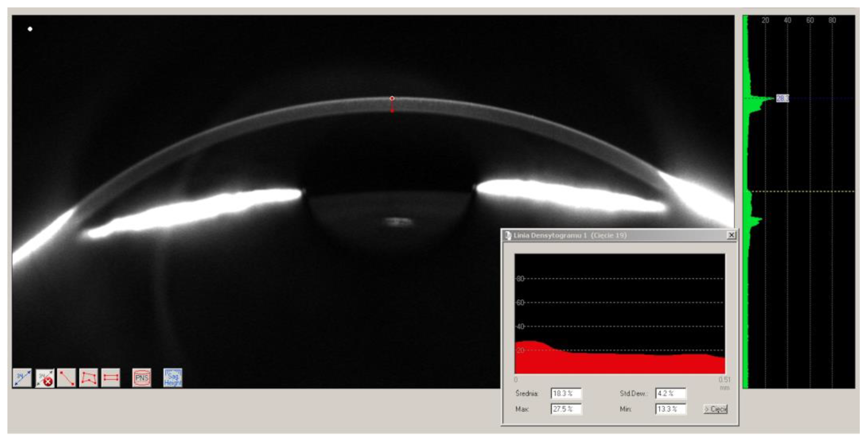This screenshot has height=442, width=868.
Task: Click the white dot in image corner
Action: (x=30, y=29)
